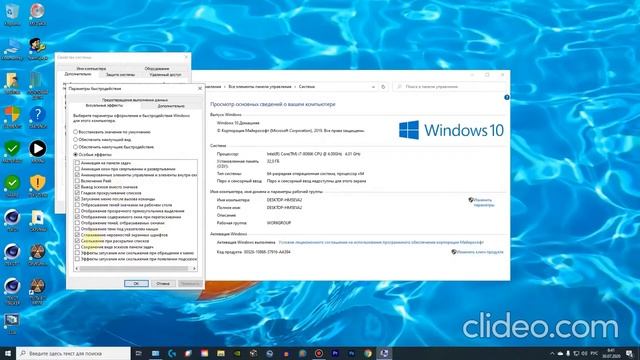Screen dimensions: 640x360
Task: Select the black play button desktop icon
Action: [x=38, y=150]
